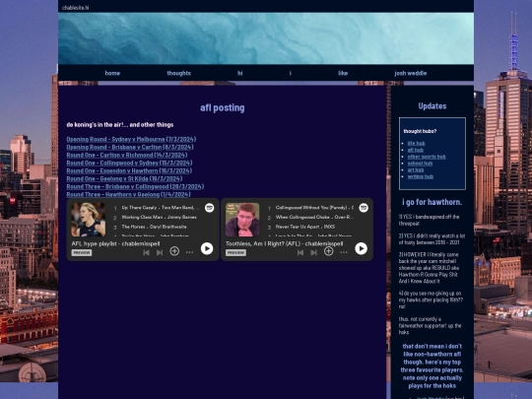Viewport: 532px width, 399px height.
Task: Open Round One Carlton v Richmond post
Action: click(127, 155)
